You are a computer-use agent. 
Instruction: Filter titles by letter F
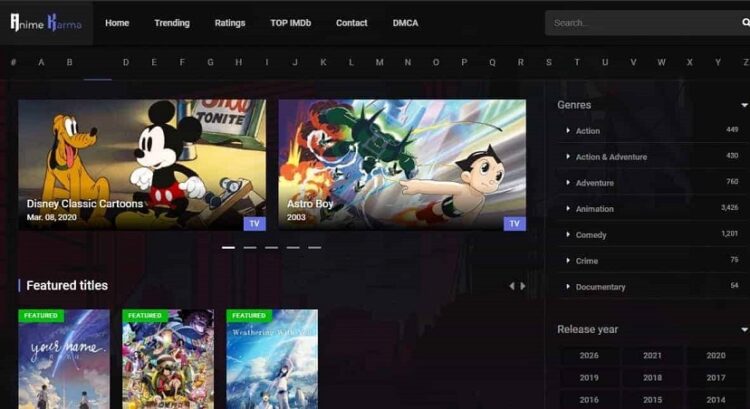(182, 62)
